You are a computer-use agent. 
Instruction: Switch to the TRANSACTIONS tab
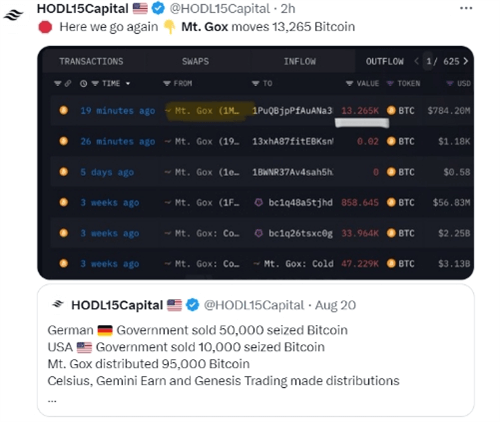point(91,61)
